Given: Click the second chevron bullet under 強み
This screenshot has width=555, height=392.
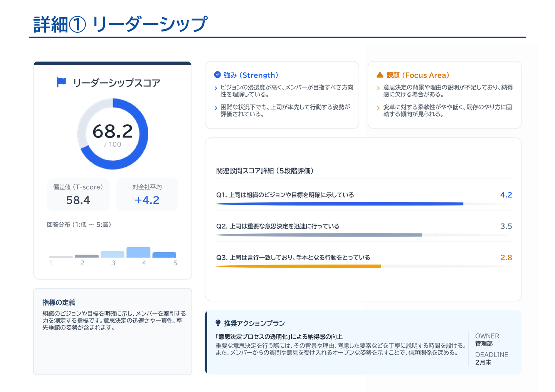Looking at the screenshot, I should pyautogui.click(x=216, y=108).
